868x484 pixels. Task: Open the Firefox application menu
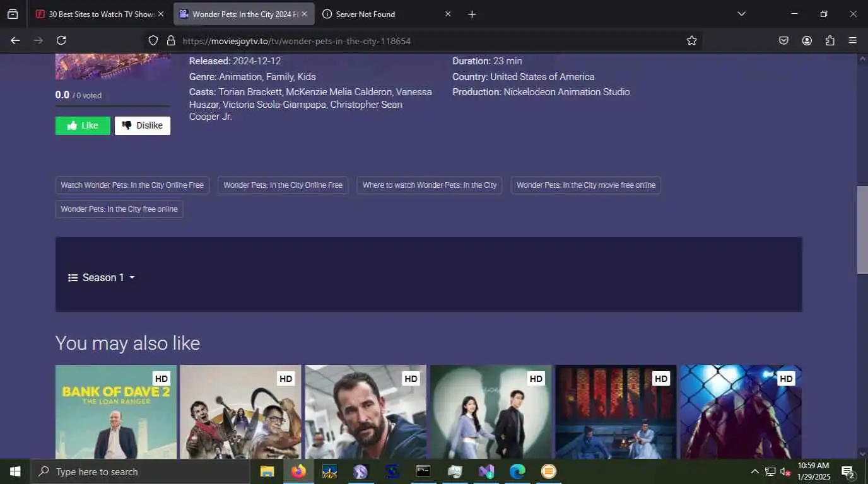click(853, 40)
